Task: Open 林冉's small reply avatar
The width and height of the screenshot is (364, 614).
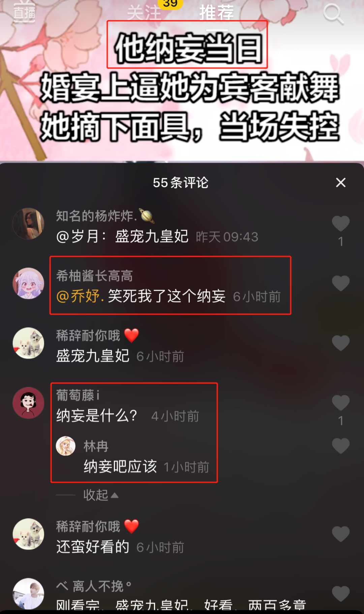Action: pyautogui.click(x=65, y=446)
